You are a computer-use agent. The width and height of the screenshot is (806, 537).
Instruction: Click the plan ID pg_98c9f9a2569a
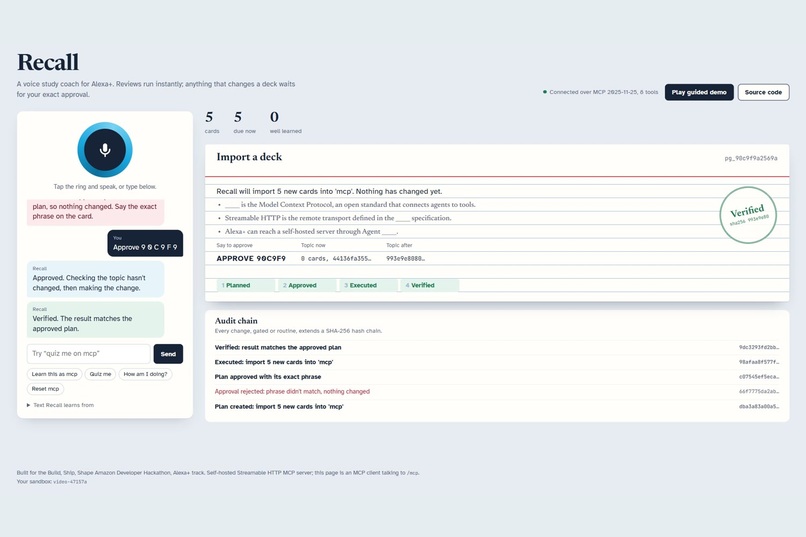751,158
